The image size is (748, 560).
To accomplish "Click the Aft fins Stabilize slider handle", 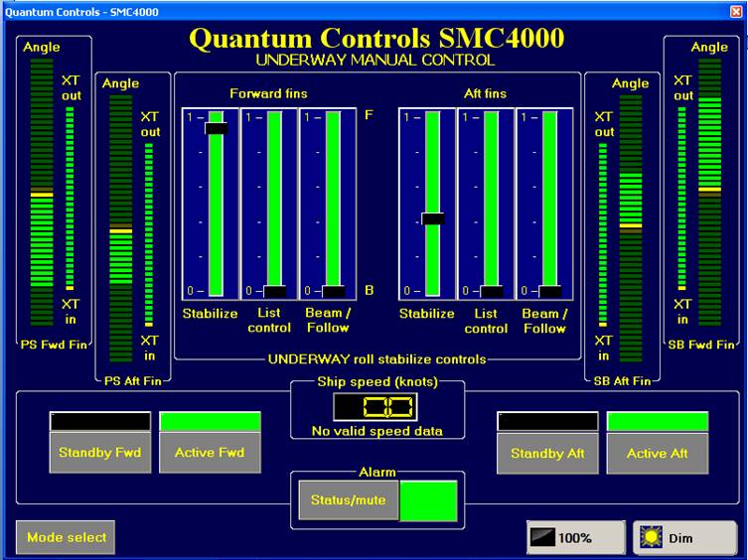I will pos(433,218).
